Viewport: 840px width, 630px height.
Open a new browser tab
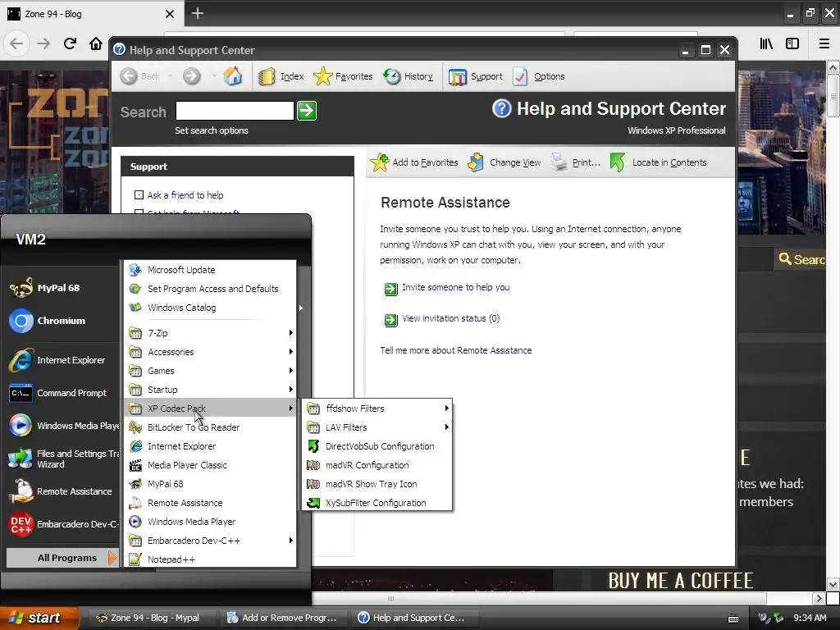click(x=197, y=13)
